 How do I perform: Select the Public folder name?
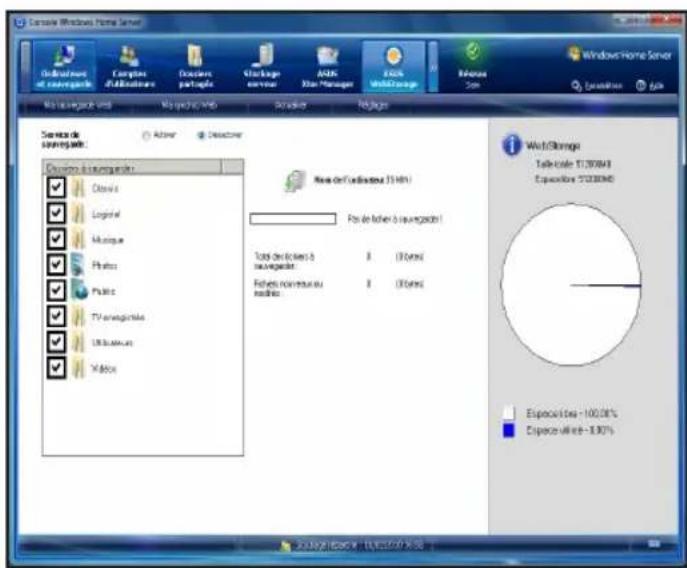[103, 291]
